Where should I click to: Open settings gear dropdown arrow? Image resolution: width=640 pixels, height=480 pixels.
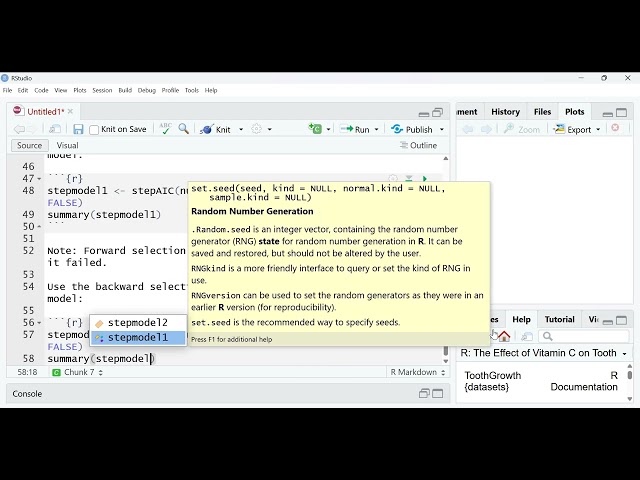[270, 129]
